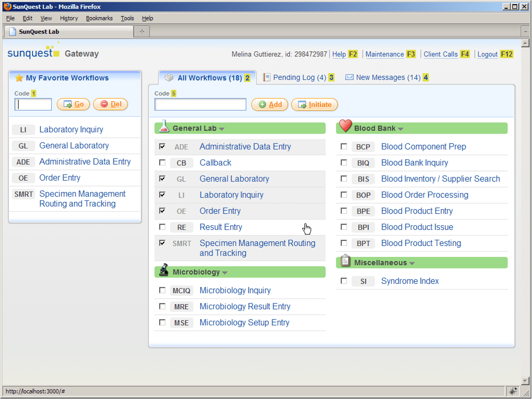Check the Blood Order Processing checkbox
This screenshot has height=399, width=532.
coord(344,195)
